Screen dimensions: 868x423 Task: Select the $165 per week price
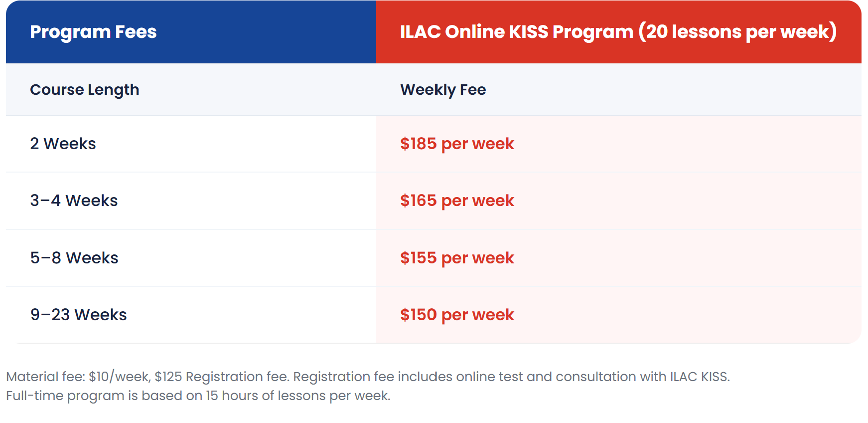457,201
